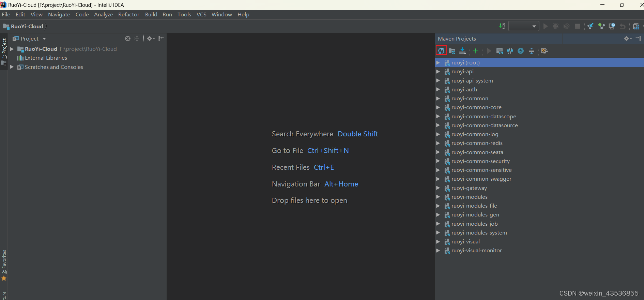Open the Navigate menu

(59, 14)
